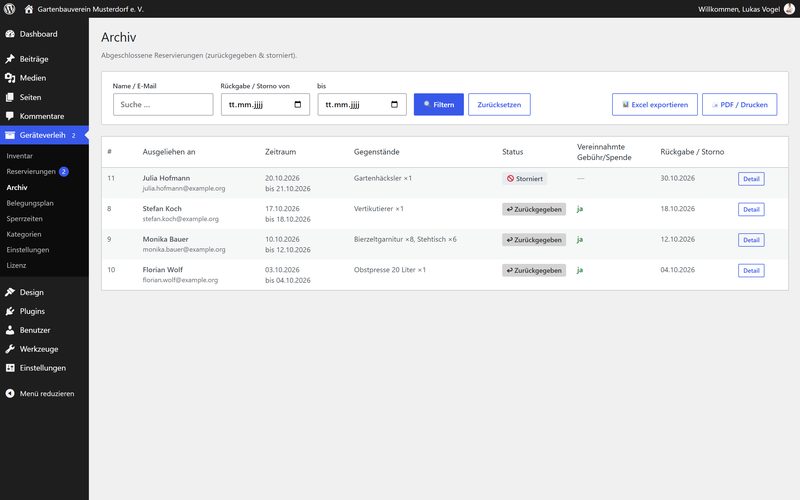Open the Dashboard menu item

[44, 34]
